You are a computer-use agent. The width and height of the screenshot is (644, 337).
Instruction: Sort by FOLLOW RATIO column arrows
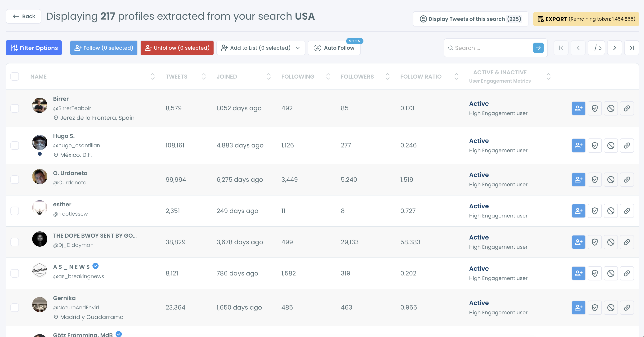456,76
